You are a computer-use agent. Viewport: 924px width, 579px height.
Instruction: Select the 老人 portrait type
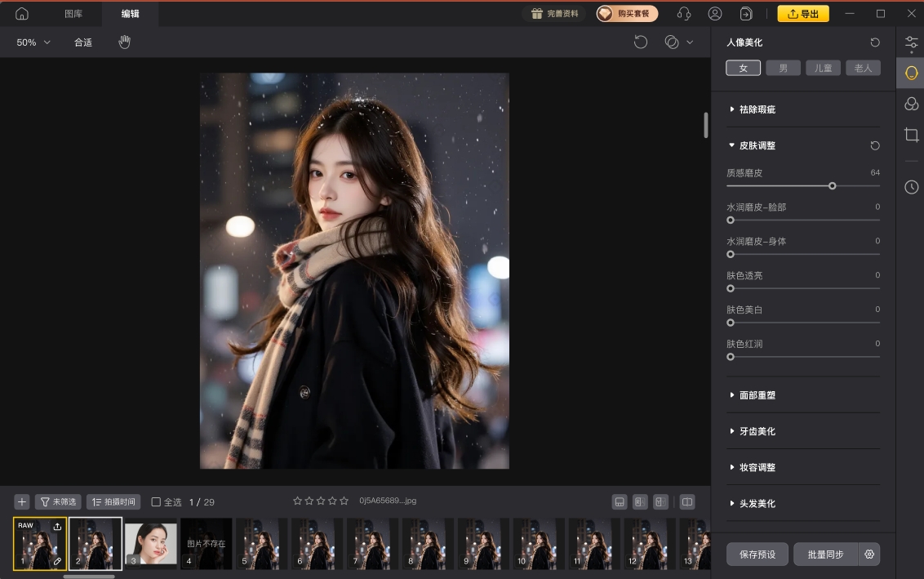(864, 68)
